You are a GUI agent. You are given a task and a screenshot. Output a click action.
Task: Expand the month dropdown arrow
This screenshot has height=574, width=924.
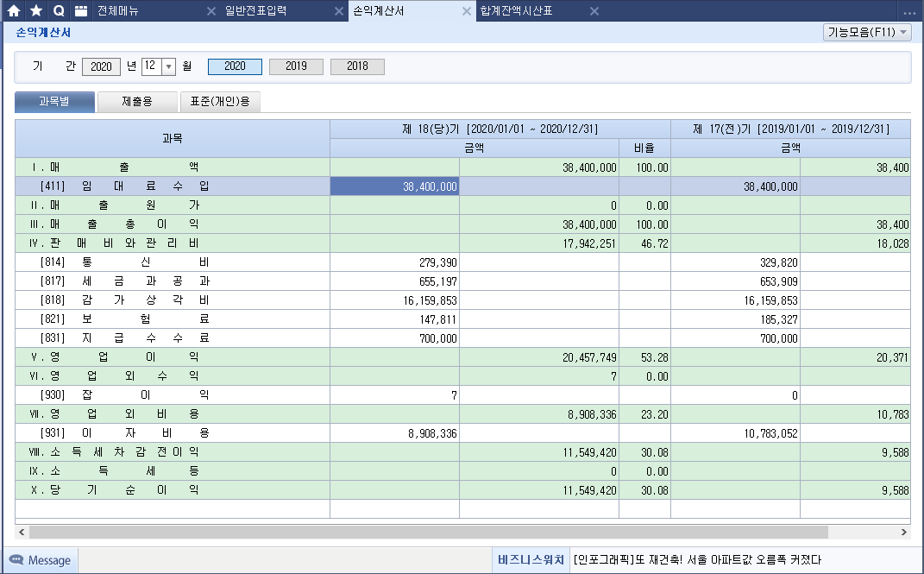coord(168,66)
